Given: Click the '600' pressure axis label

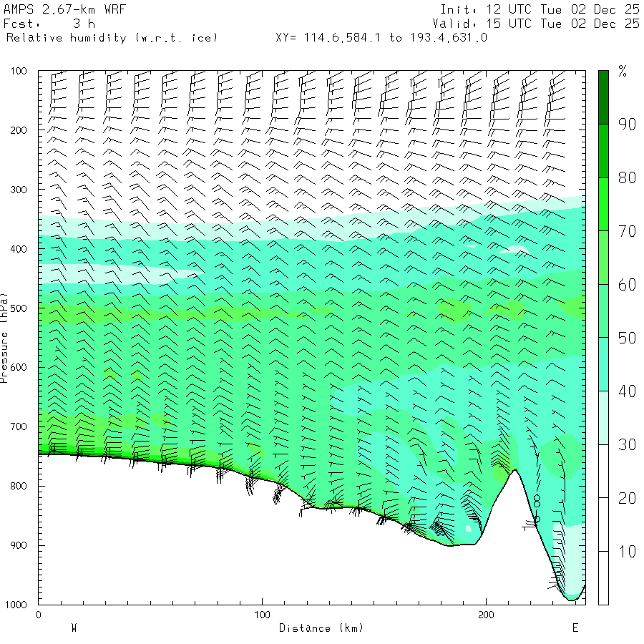Looking at the screenshot, I should (x=19, y=368).
